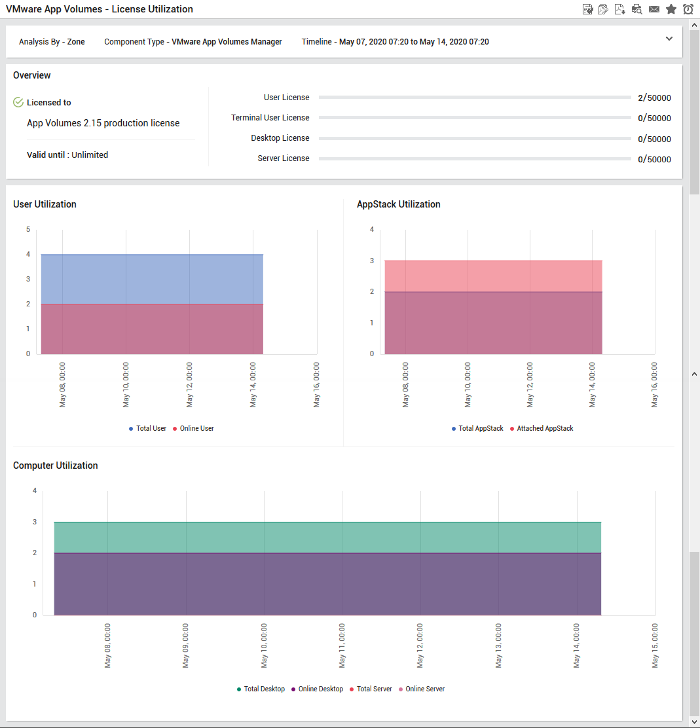Image resolution: width=700 pixels, height=728 pixels.
Task: Schedule the report with the alarm clock icon
Action: 688,9
